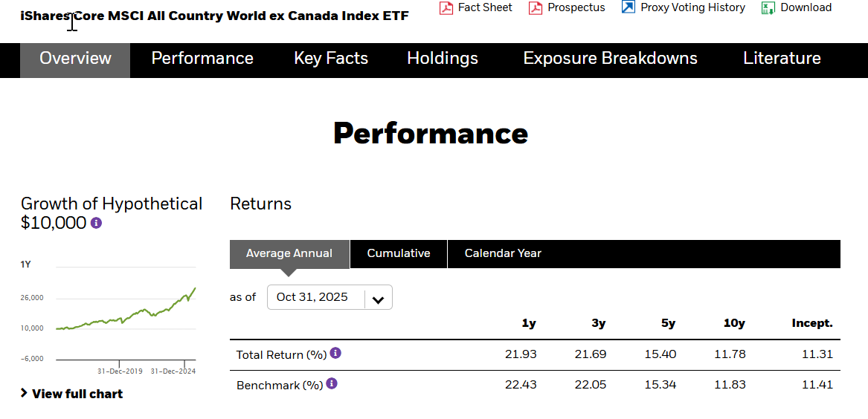Click info icon beside Growth of Hypothetical $10,000
This screenshot has width=868, height=419.
pyautogui.click(x=96, y=223)
